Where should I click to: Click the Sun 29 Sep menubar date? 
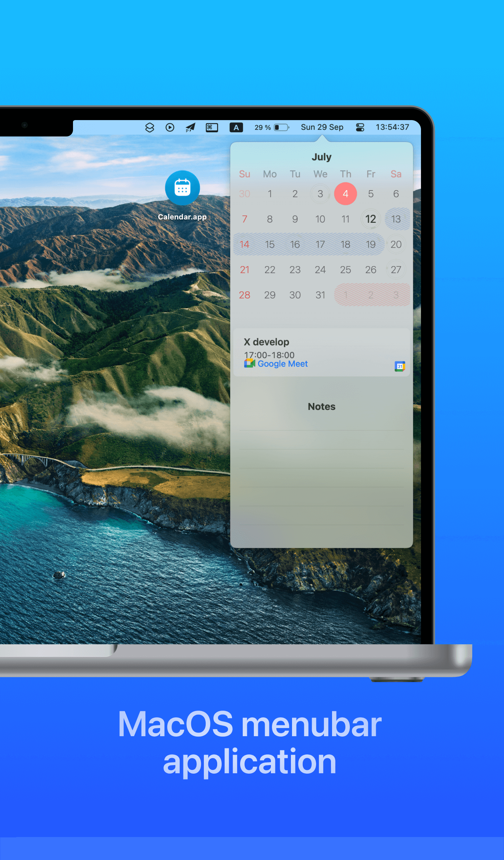(322, 127)
